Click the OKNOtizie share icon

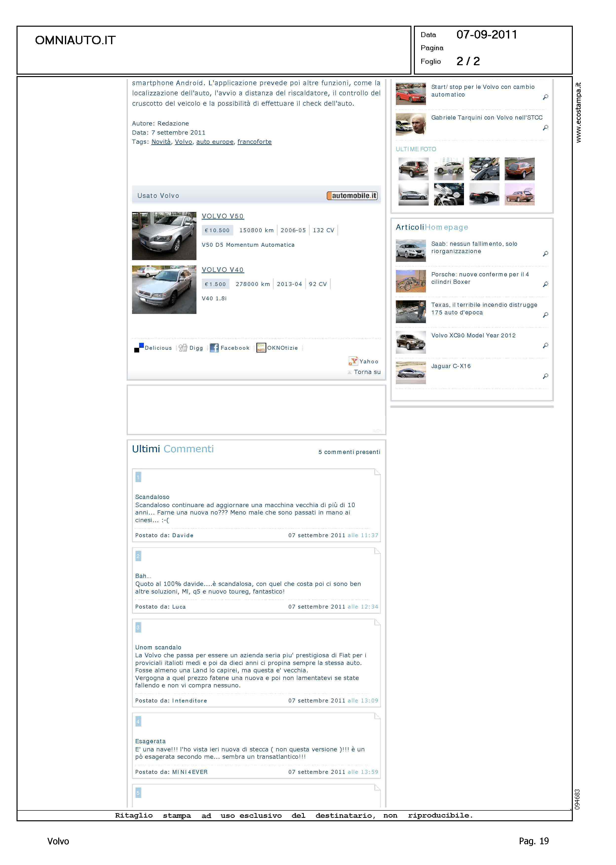pos(261,348)
